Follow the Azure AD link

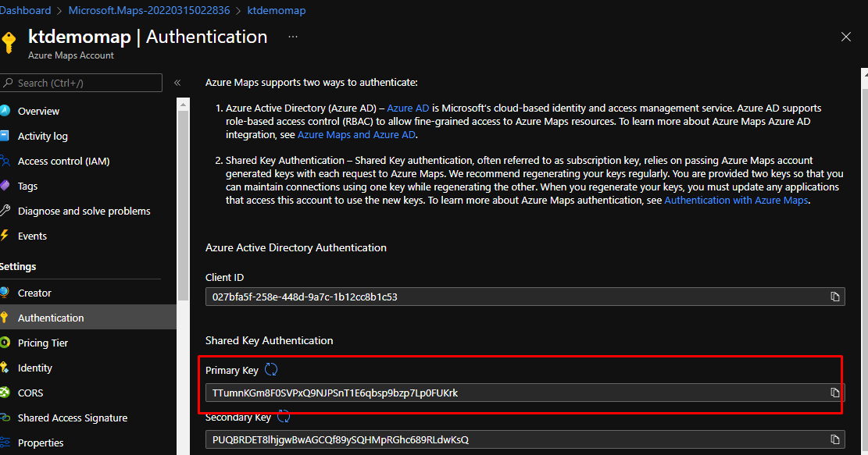point(408,108)
